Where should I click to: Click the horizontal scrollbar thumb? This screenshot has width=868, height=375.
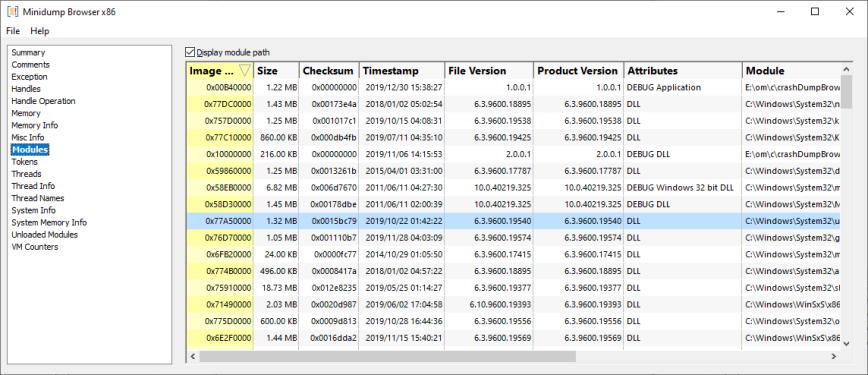(x=388, y=357)
